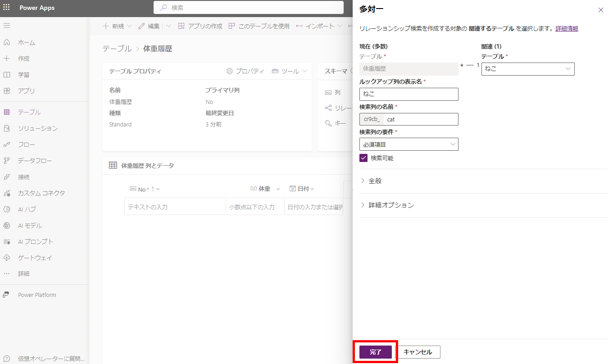608x364 pixels.
Task: Expand the 詳細オプション section
Action: 390,205
